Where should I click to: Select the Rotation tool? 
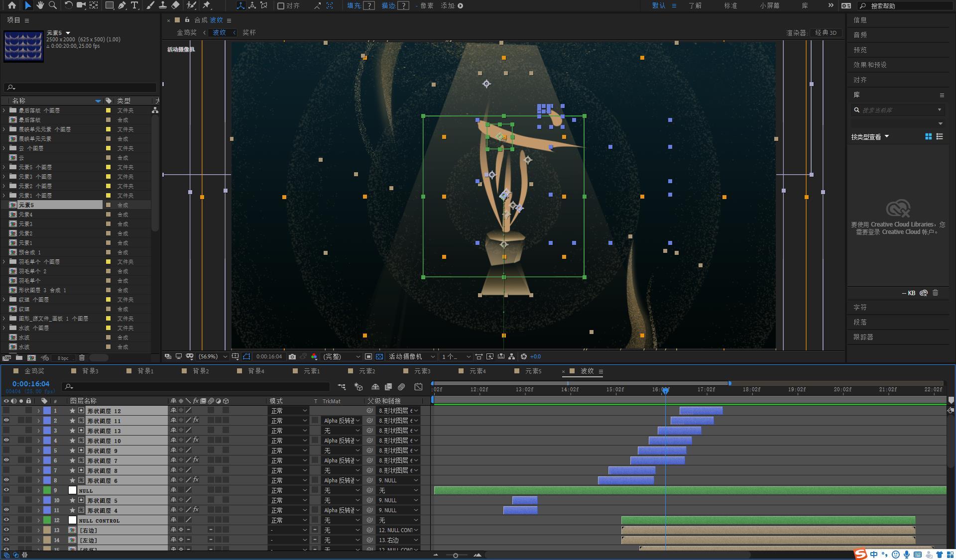pyautogui.click(x=68, y=5)
